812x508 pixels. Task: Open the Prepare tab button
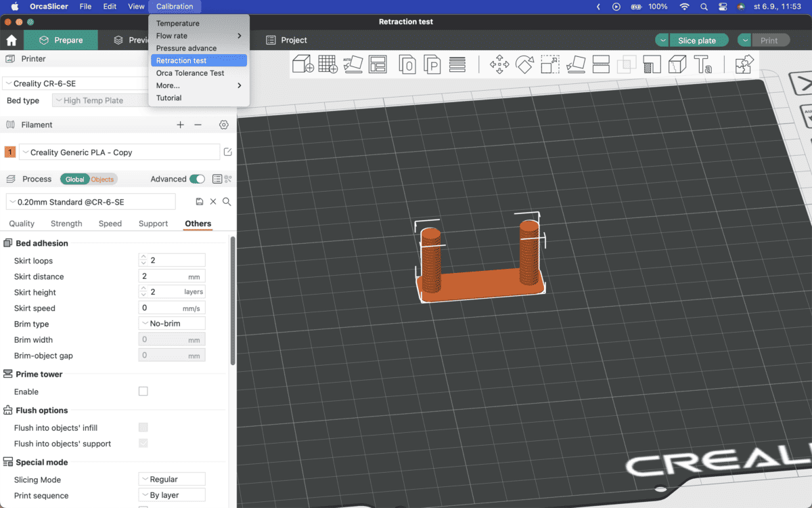click(x=60, y=40)
